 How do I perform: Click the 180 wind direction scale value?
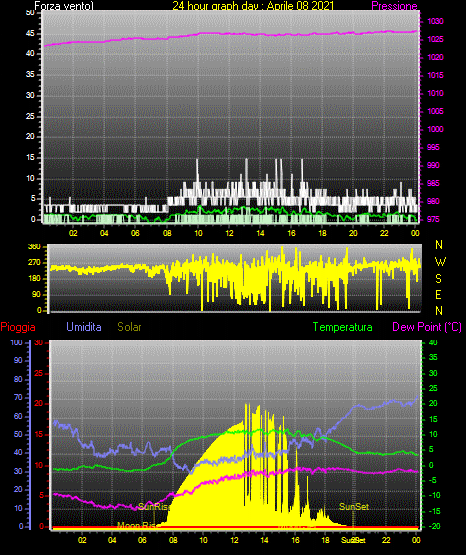(x=34, y=279)
